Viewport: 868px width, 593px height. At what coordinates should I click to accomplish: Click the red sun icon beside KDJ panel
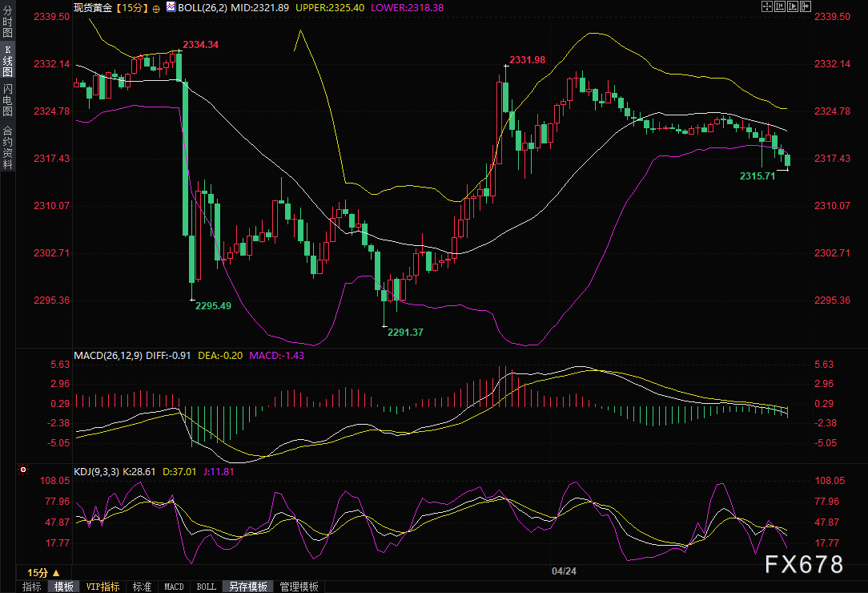pos(22,470)
